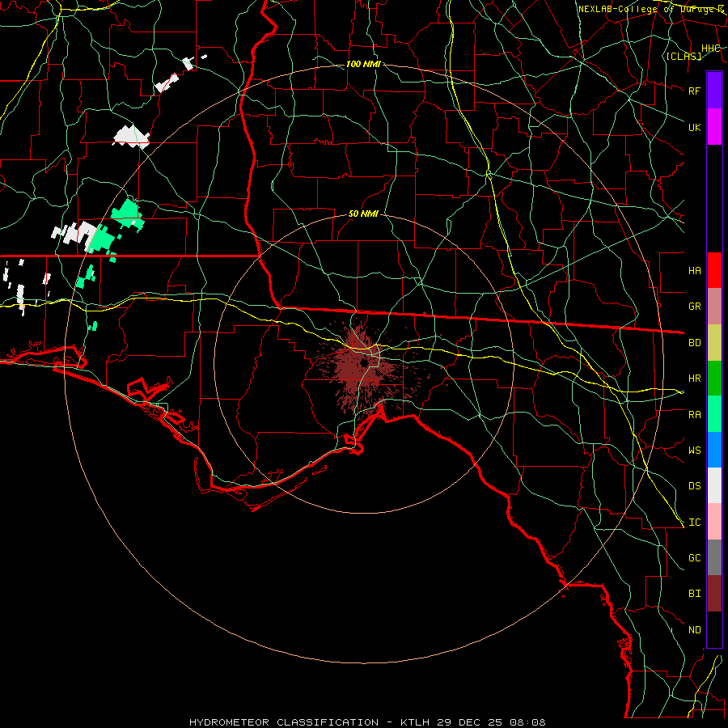Click the brown biological echo cluster at radar center
This screenshot has height=728, width=728.
pyautogui.click(x=363, y=366)
